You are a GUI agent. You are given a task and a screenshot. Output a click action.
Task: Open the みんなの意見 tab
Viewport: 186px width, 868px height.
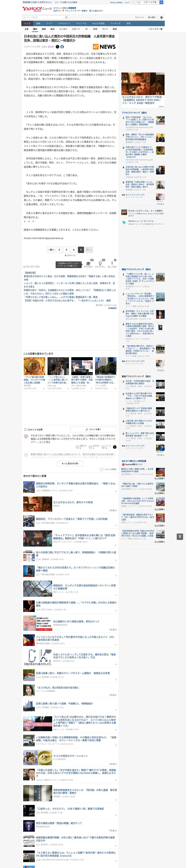click(x=99, y=24)
